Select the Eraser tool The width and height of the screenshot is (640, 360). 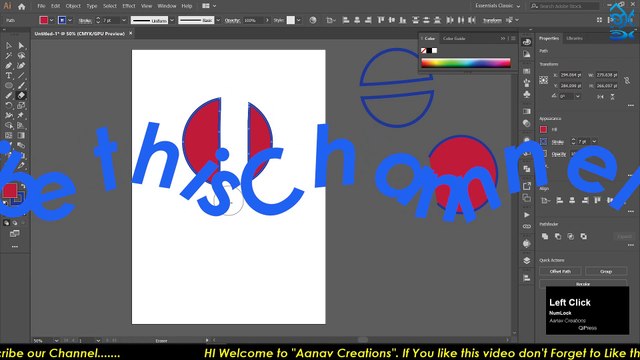pos(21,96)
